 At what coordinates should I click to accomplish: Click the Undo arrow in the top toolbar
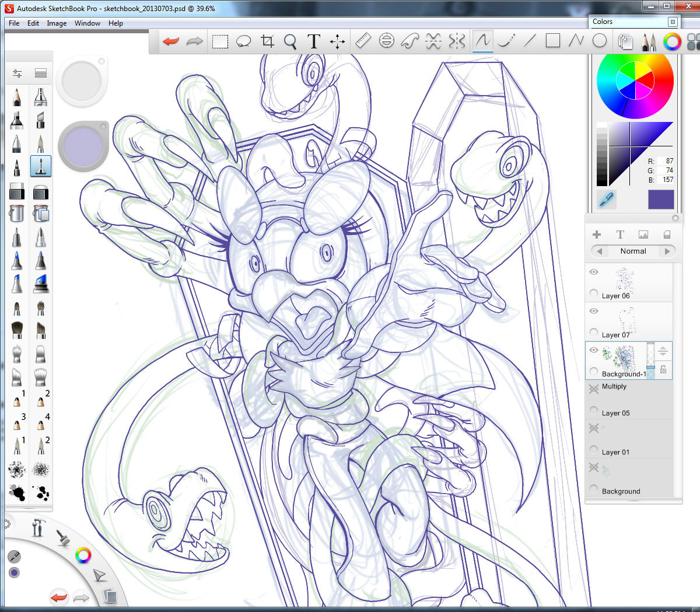tap(171, 41)
